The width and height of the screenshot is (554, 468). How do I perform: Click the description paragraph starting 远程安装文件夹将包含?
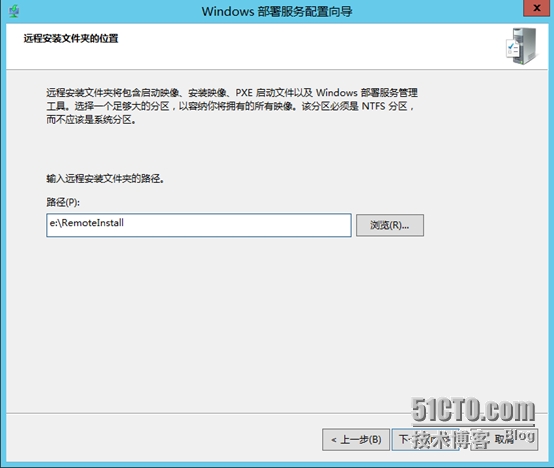(232, 106)
